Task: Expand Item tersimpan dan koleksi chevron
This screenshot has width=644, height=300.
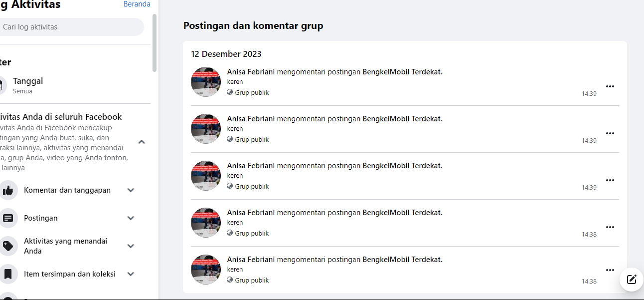Action: (x=131, y=274)
